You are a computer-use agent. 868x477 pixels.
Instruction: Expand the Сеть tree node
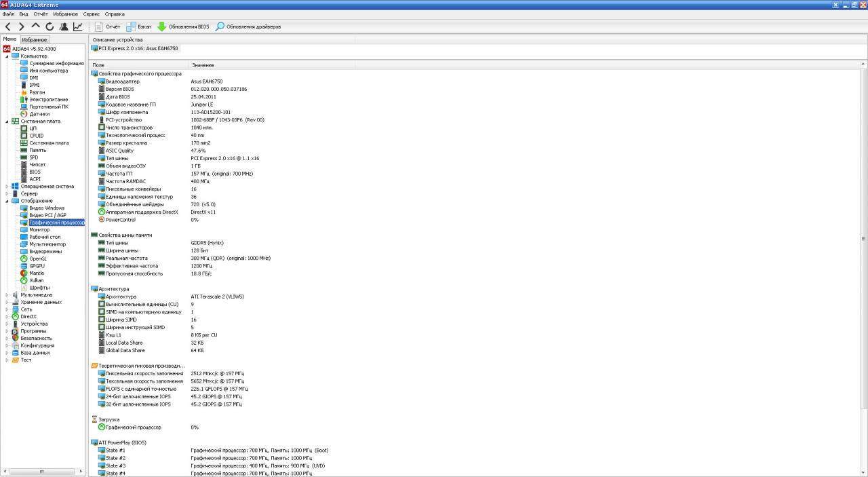click(7, 309)
